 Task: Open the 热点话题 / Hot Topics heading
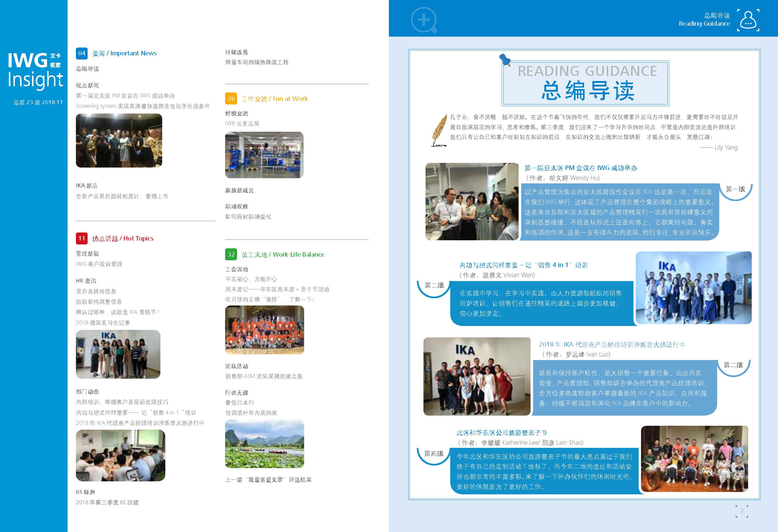pos(123,238)
